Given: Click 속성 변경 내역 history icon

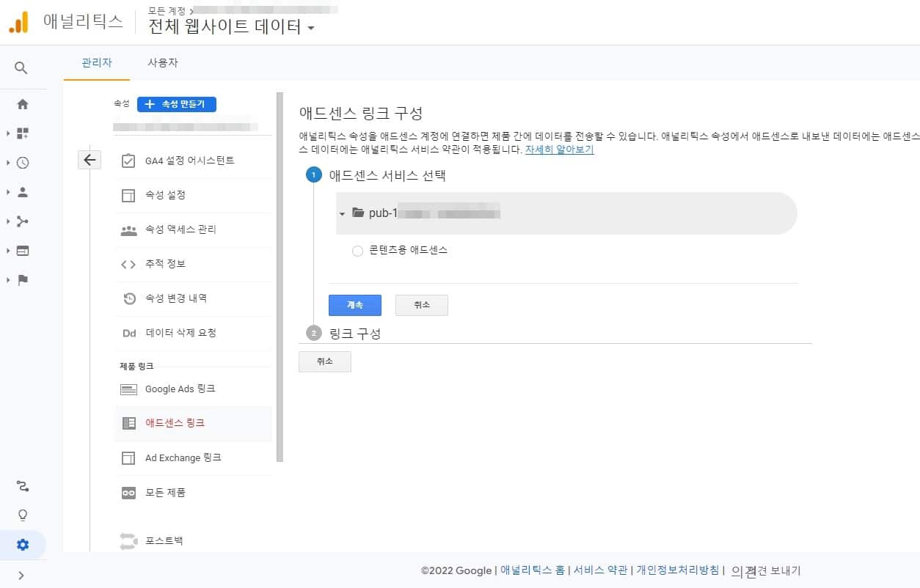Looking at the screenshot, I should pos(128,298).
